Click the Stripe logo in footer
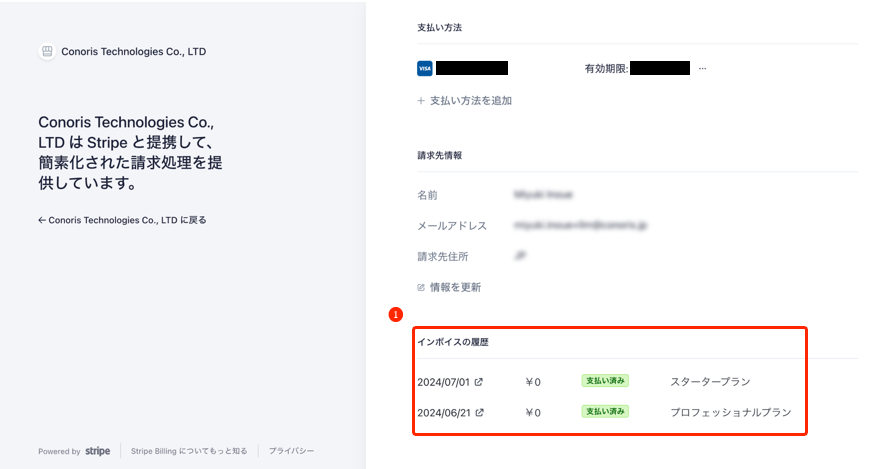The height and width of the screenshot is (469, 872). tap(97, 451)
